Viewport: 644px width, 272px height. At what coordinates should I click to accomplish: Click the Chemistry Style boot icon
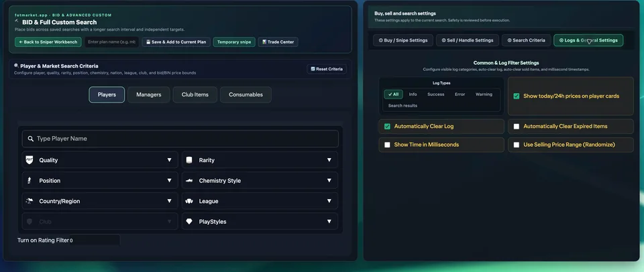coord(189,180)
